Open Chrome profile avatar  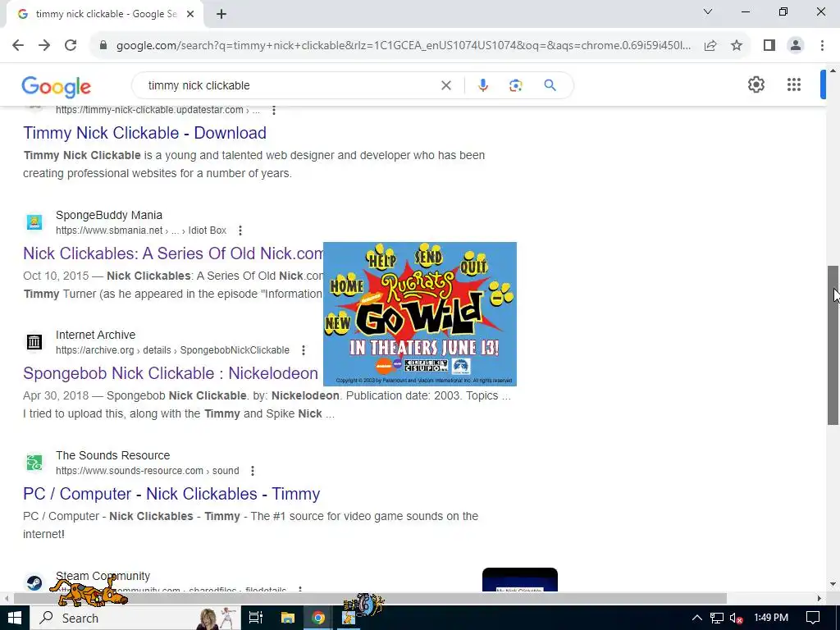796,46
